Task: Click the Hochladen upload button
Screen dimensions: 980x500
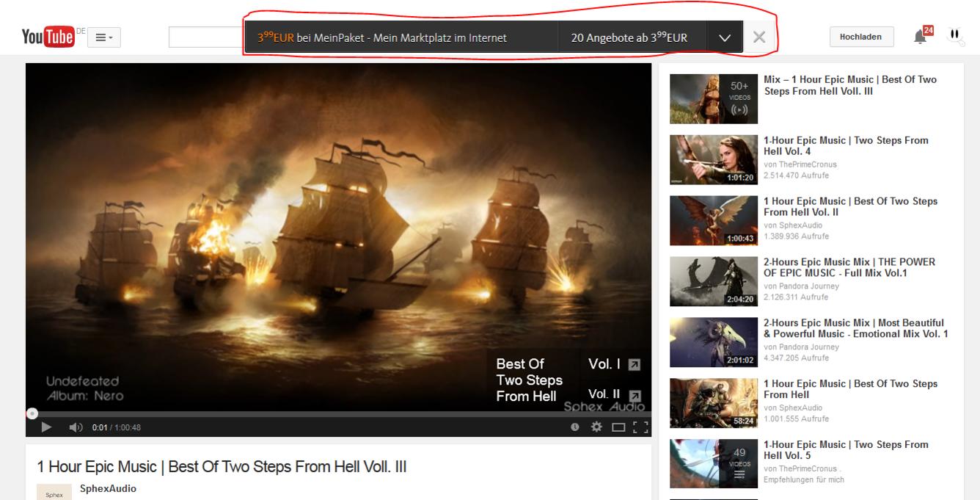Action: [861, 37]
